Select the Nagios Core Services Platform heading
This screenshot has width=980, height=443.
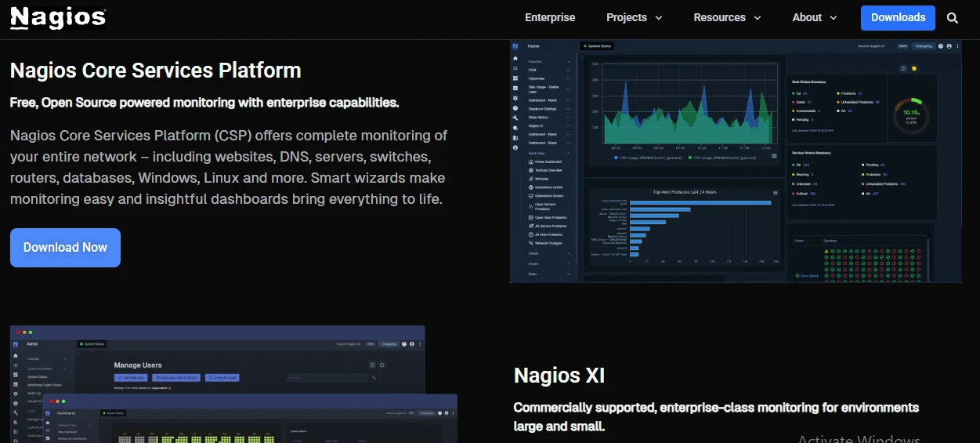[x=155, y=70]
